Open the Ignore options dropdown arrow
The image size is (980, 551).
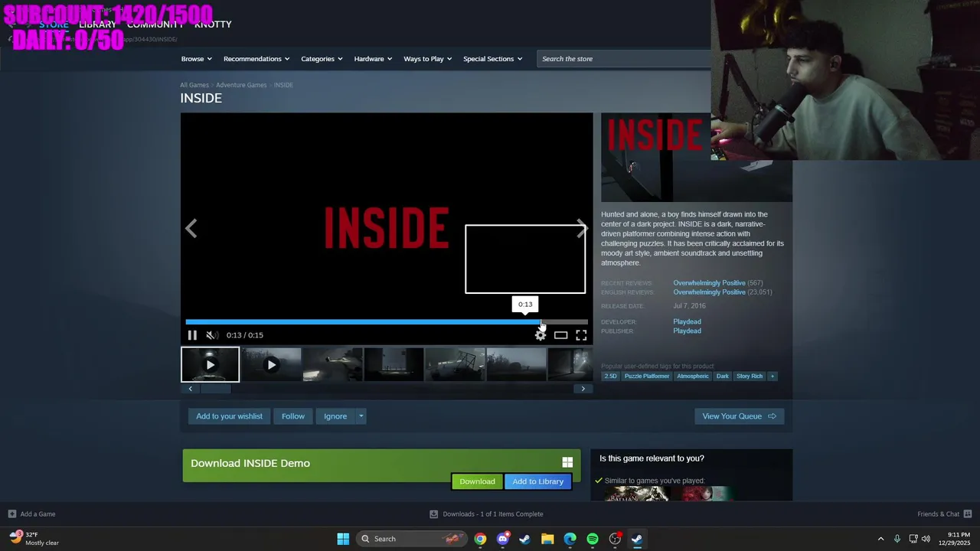point(361,416)
